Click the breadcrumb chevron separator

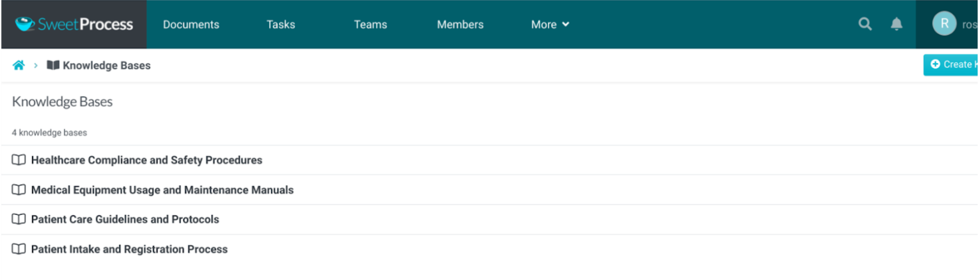(x=36, y=65)
